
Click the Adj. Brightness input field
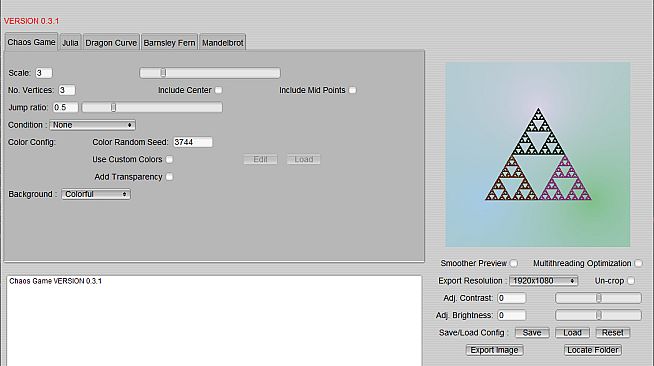(x=511, y=316)
